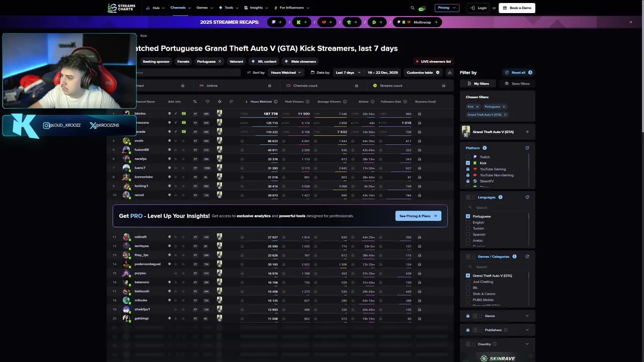Screen dimensions: 644x362
Task: Open the Channels navigation menu
Action: coord(180,8)
